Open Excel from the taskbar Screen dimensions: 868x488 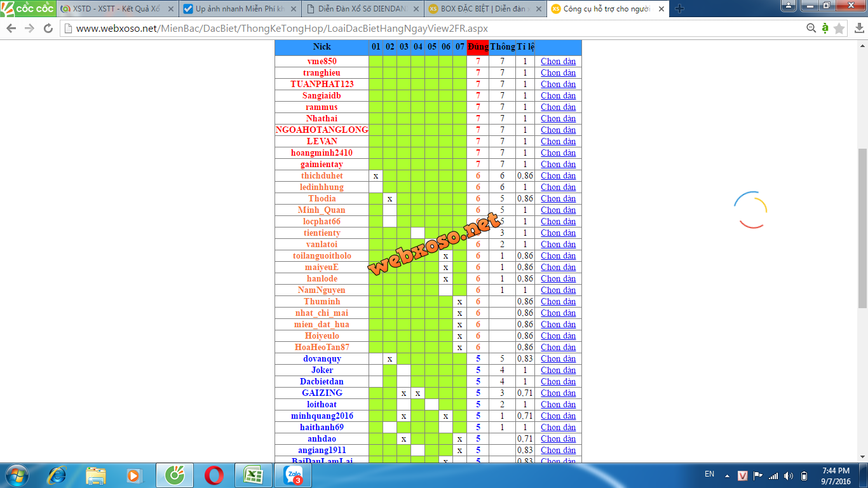tap(254, 475)
